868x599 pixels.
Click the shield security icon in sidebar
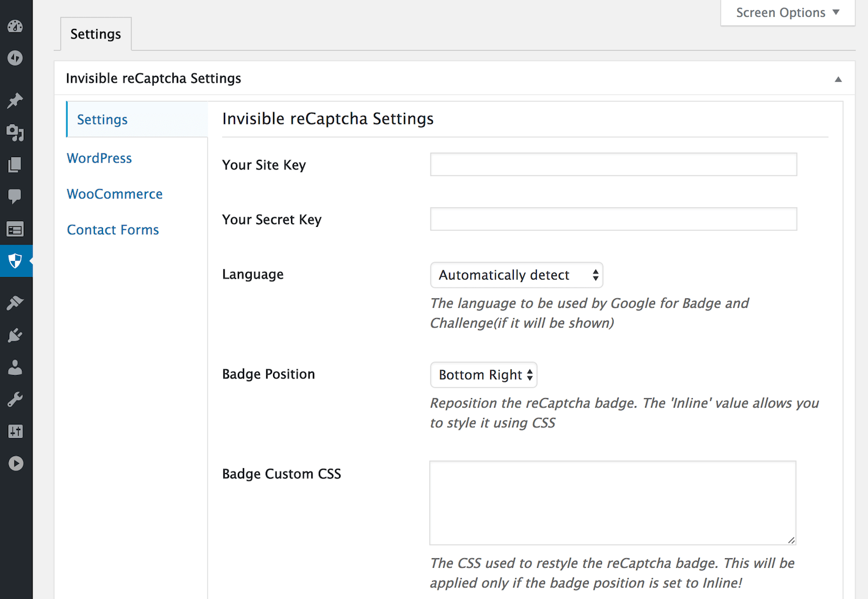click(x=15, y=261)
